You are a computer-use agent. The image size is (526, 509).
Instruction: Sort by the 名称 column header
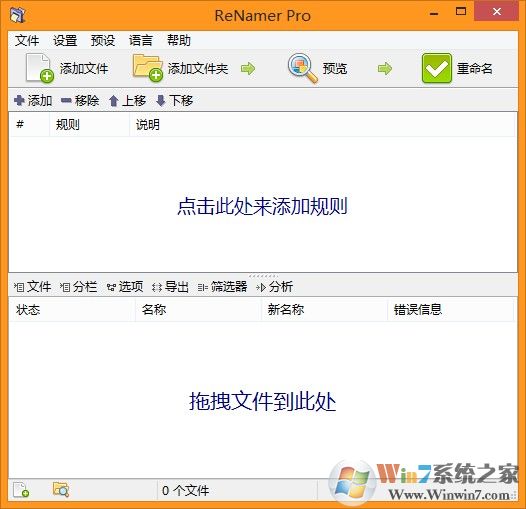tap(198, 309)
